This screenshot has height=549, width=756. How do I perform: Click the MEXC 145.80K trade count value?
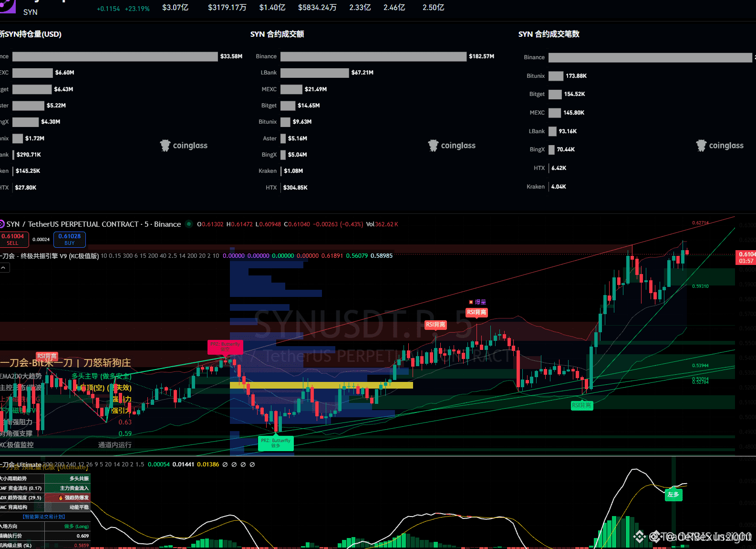pyautogui.click(x=574, y=113)
